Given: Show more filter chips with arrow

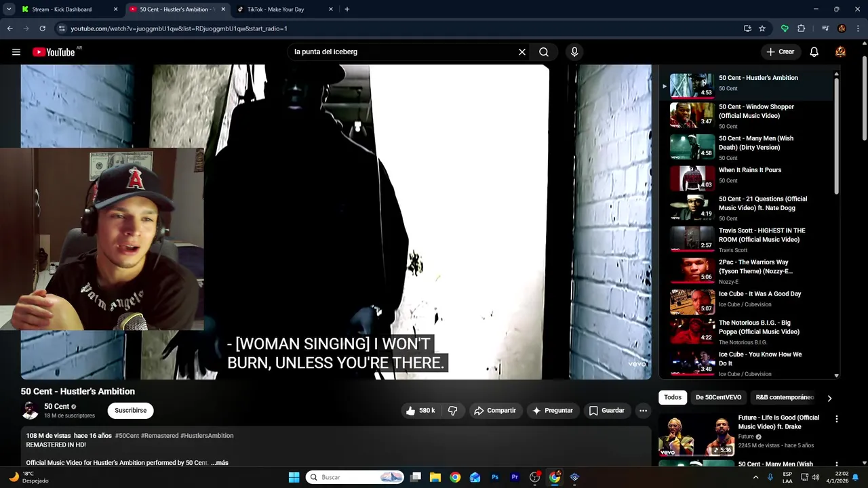Looking at the screenshot, I should 829,398.
